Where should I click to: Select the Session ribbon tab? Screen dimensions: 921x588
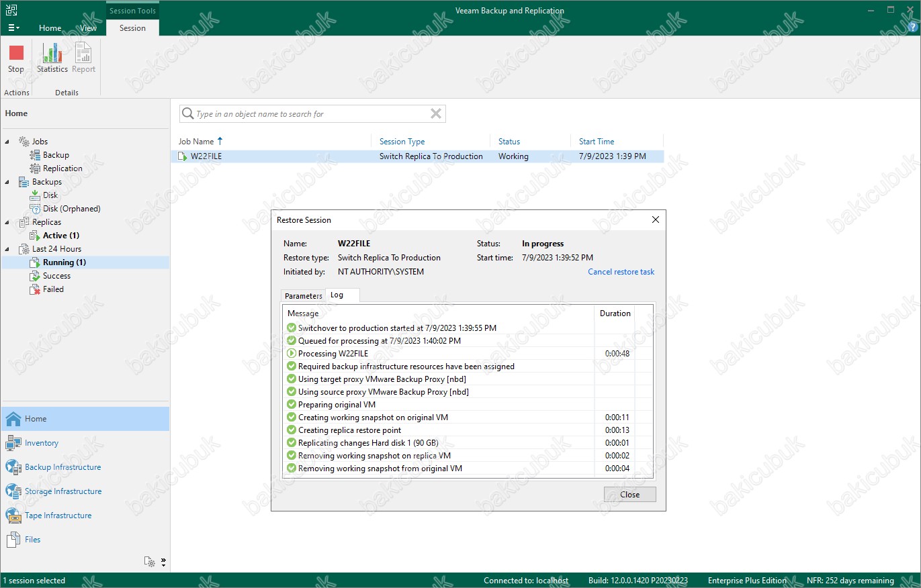tap(132, 28)
